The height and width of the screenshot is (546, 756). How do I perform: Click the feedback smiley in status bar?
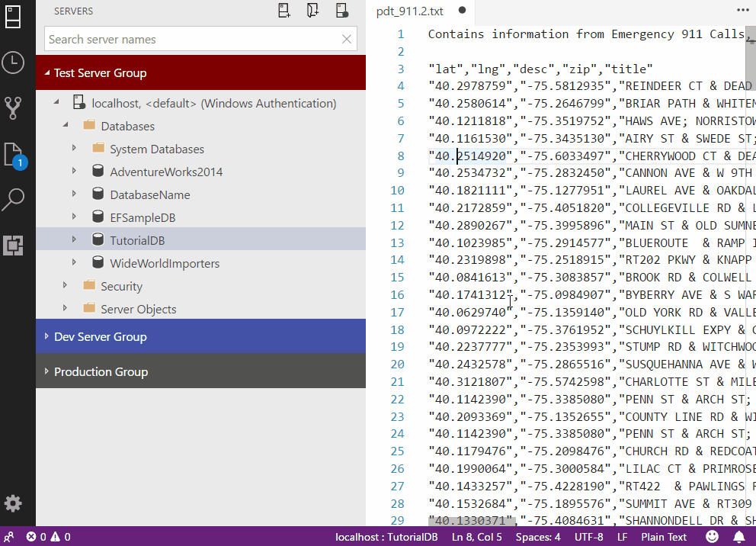[712, 537]
